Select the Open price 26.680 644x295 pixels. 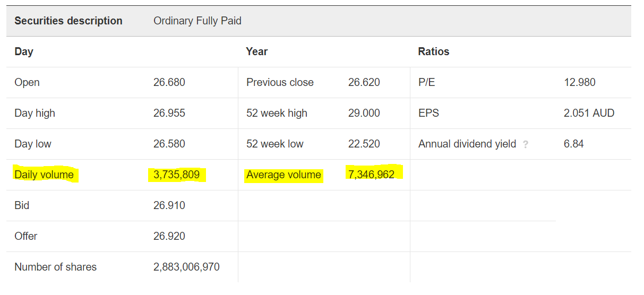pos(169,82)
